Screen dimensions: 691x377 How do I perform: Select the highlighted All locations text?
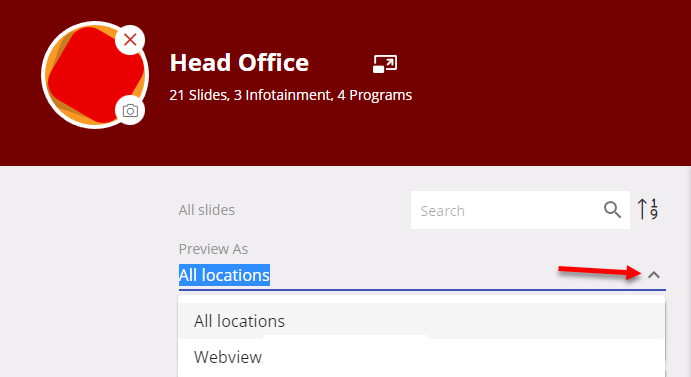(x=224, y=275)
